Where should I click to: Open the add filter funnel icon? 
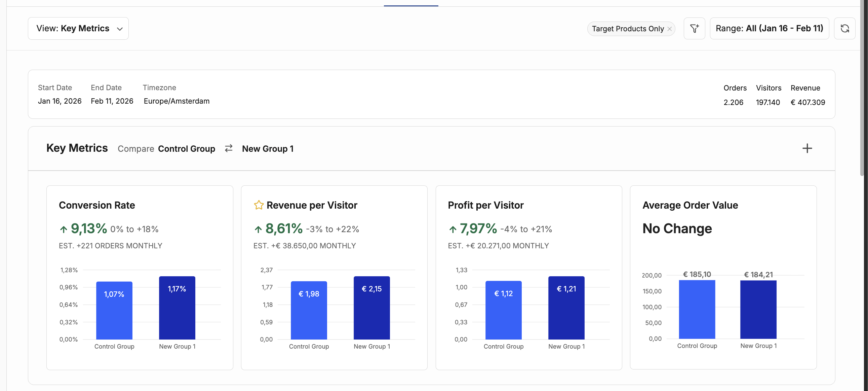pyautogui.click(x=694, y=28)
